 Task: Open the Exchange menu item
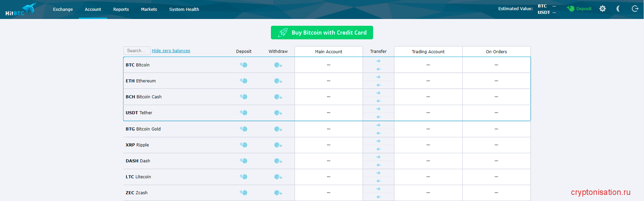click(x=63, y=9)
